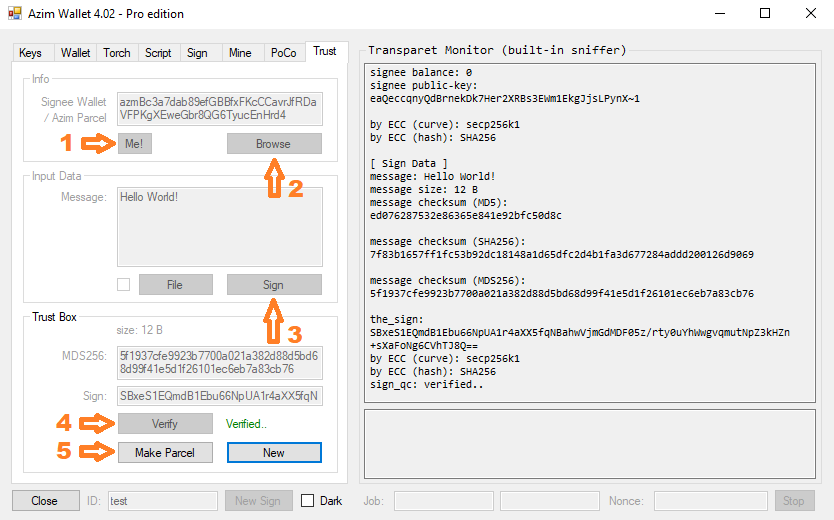
Task: Switch to the PoCo tab
Action: [x=283, y=53]
